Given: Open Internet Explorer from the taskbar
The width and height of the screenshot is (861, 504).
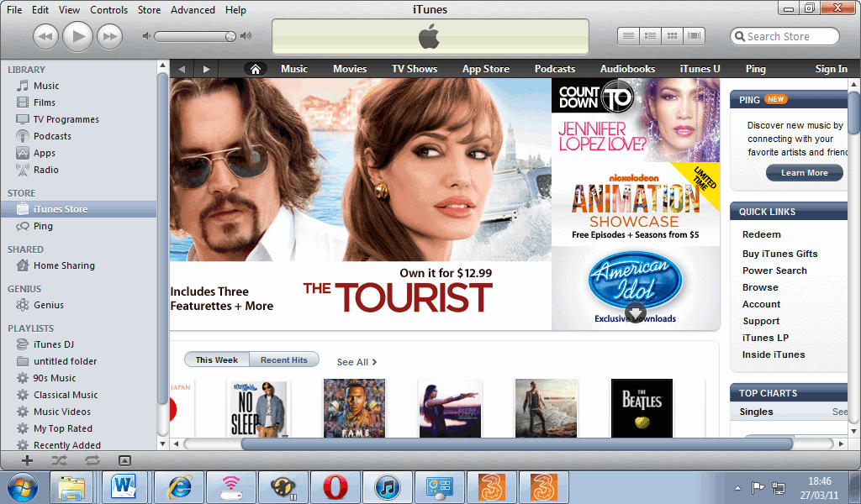Looking at the screenshot, I should click(x=180, y=487).
